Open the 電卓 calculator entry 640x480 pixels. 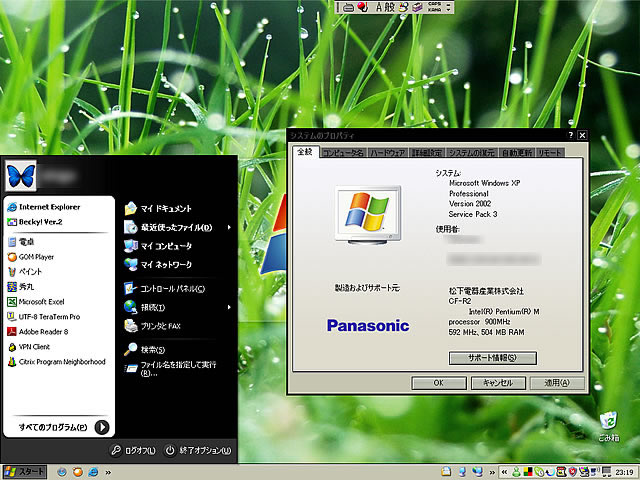21,242
